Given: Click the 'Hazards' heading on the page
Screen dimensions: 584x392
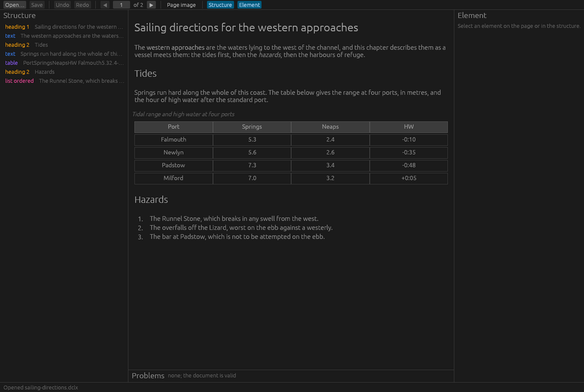Looking at the screenshot, I should pos(151,199).
